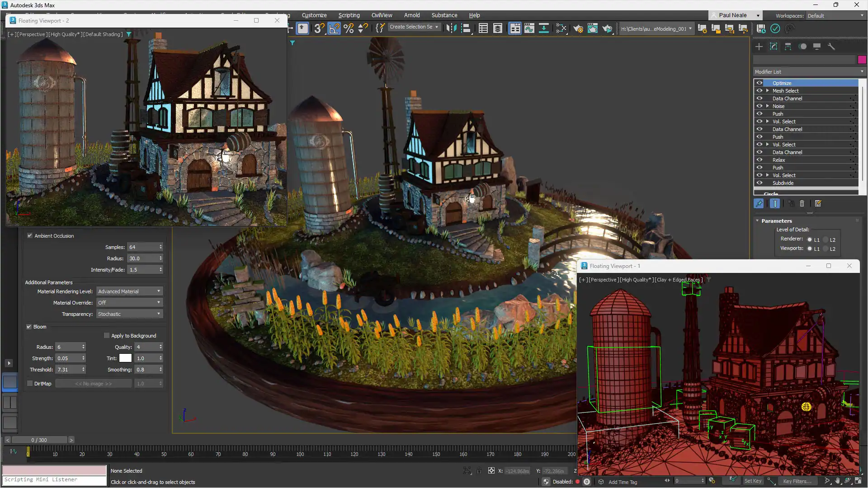Toggle Angle Snap in the main toolbar

click(x=334, y=28)
